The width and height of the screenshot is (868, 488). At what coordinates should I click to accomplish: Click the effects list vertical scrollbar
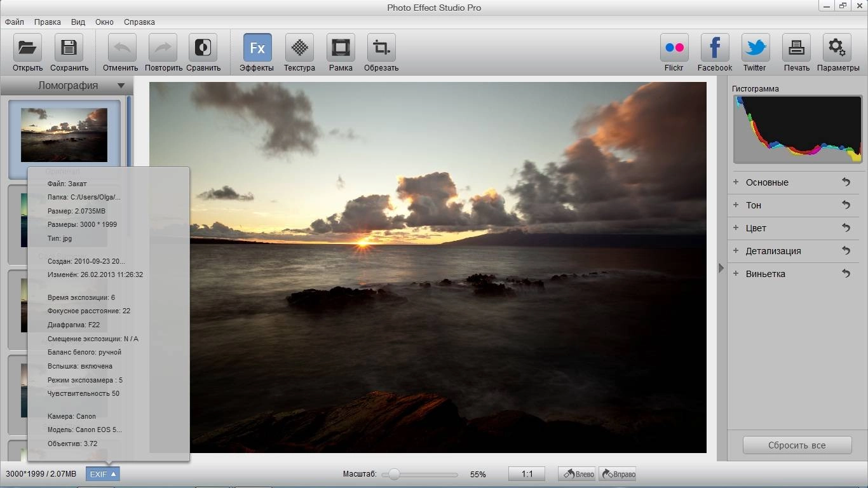(130, 165)
